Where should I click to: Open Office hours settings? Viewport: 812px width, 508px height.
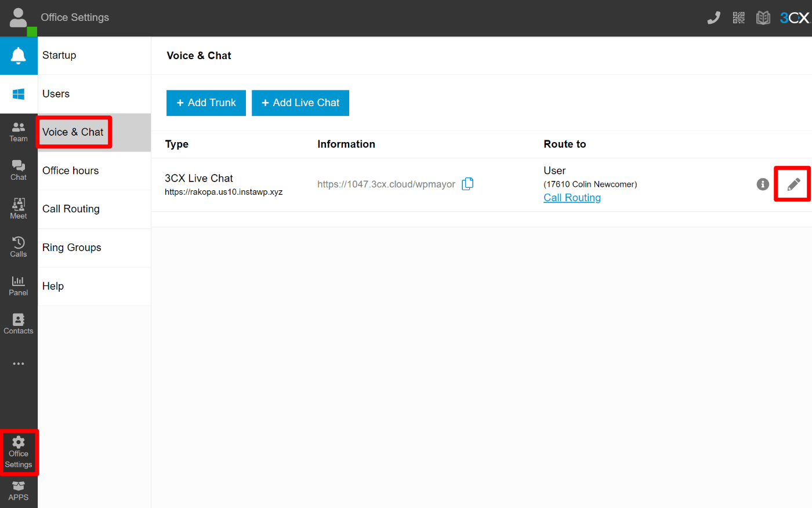[95, 171]
